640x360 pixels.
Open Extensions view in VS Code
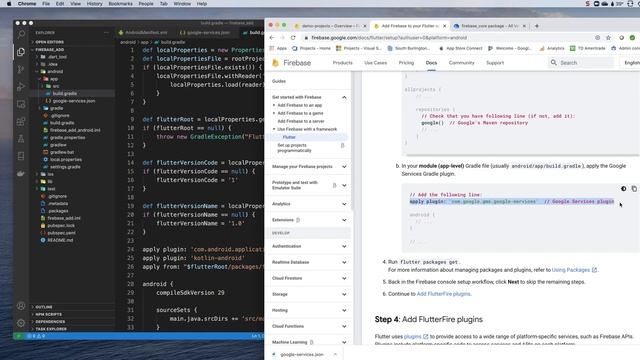tap(21, 121)
